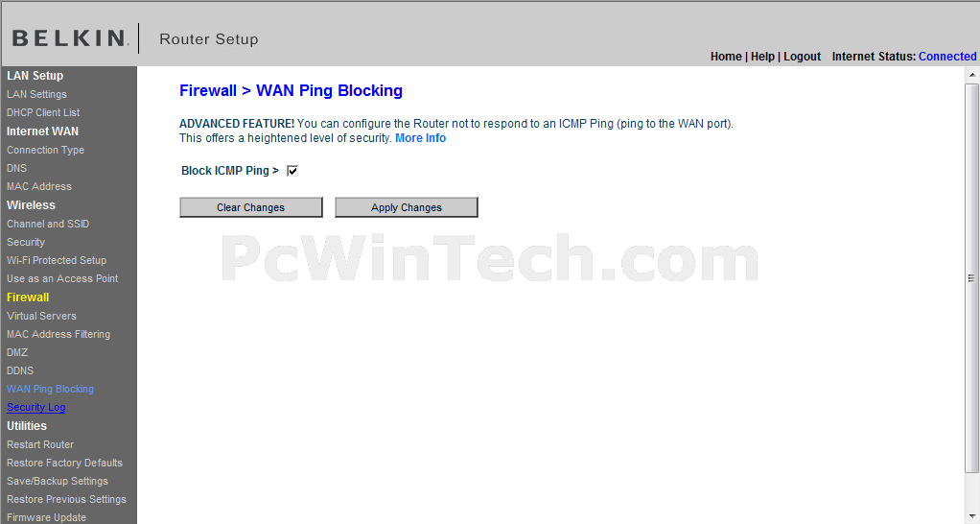
Task: Go to Home in the top navigation
Action: [726, 57]
